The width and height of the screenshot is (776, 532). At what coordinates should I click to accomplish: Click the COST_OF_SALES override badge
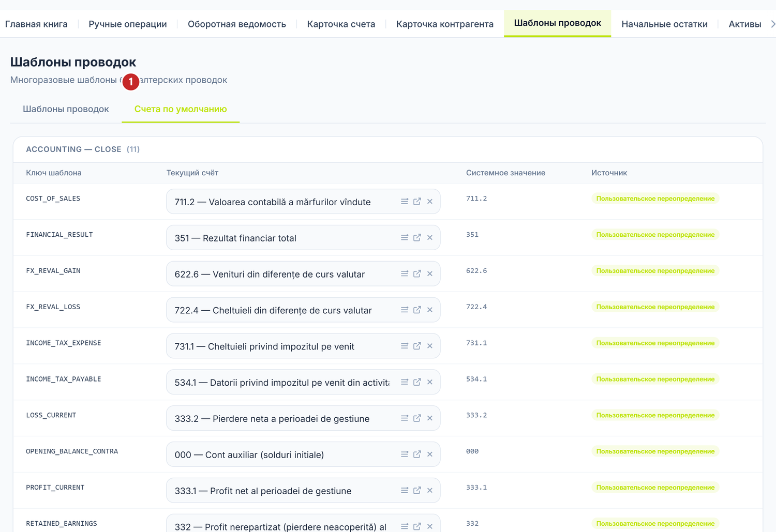pos(655,199)
